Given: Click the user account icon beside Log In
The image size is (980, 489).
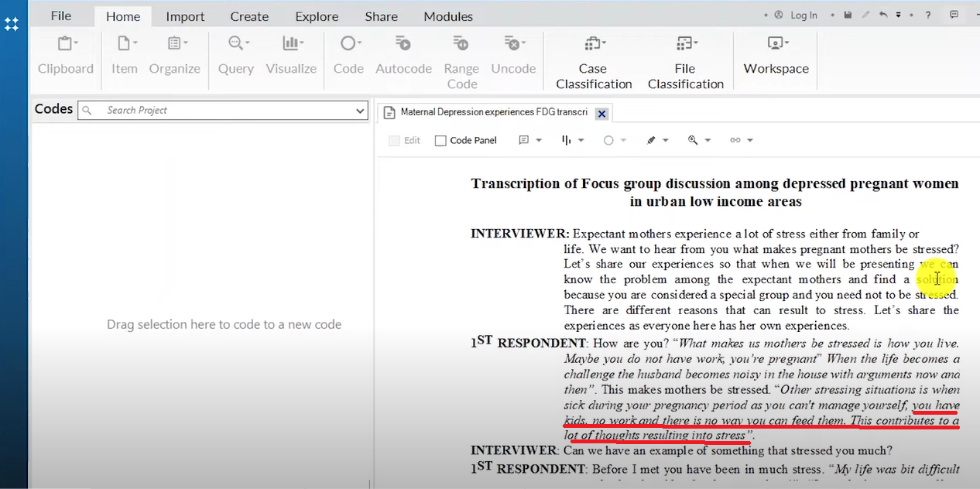Looking at the screenshot, I should [778, 15].
